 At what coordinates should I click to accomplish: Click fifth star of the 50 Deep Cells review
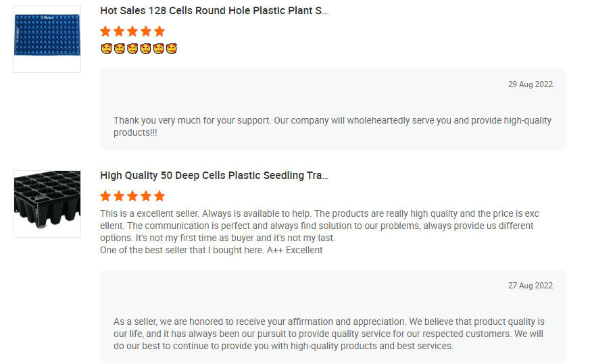pyautogui.click(x=159, y=196)
